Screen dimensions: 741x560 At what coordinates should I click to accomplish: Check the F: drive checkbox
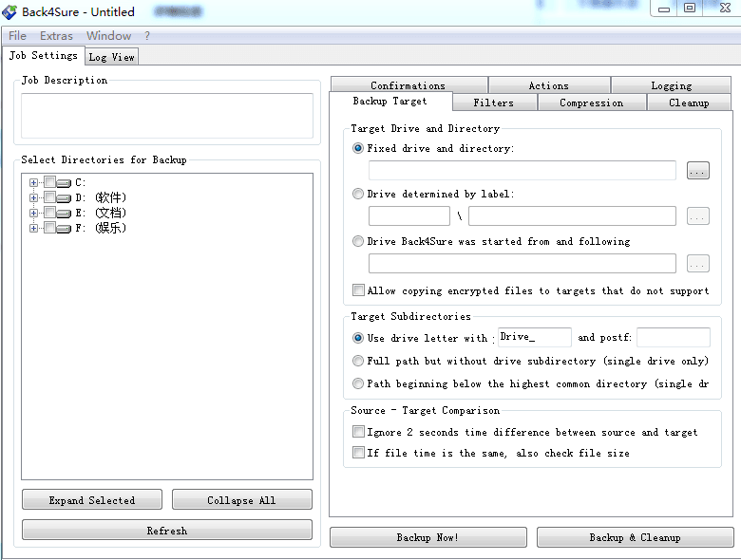(50, 227)
